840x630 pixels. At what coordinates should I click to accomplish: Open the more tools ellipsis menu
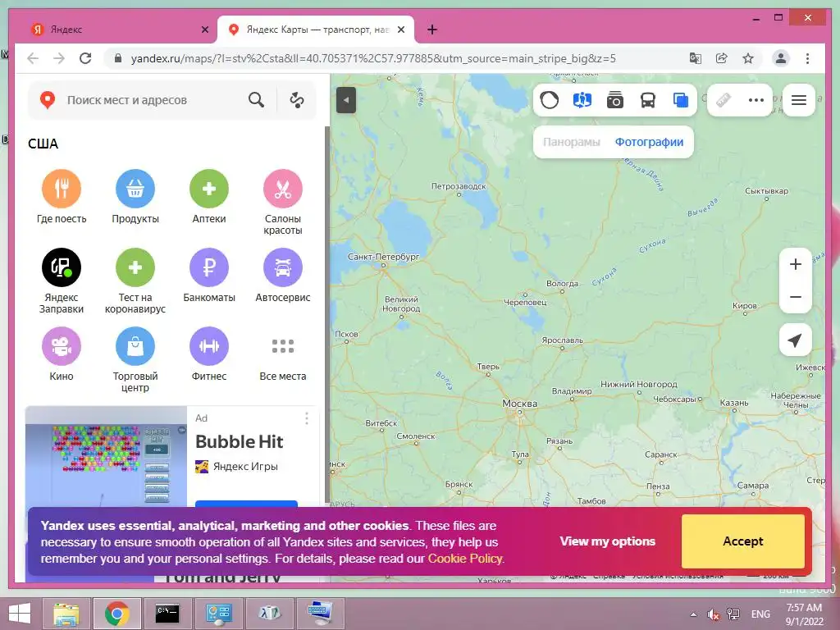(756, 100)
